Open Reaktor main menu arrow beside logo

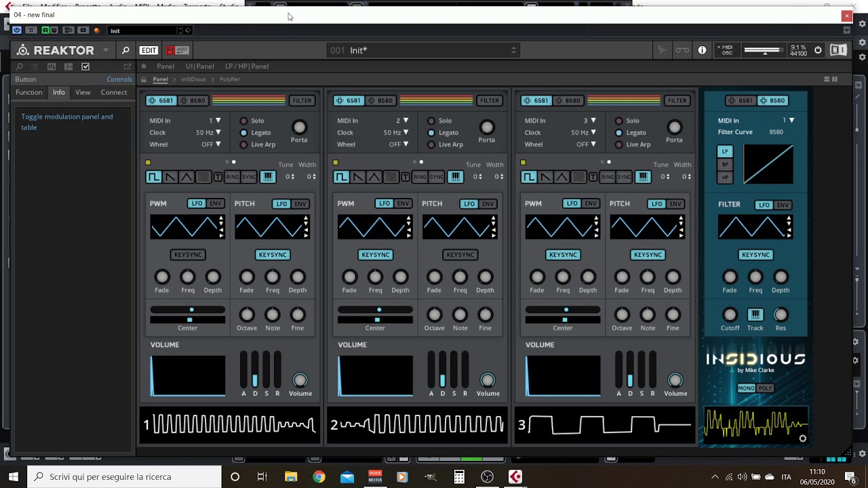[106, 50]
